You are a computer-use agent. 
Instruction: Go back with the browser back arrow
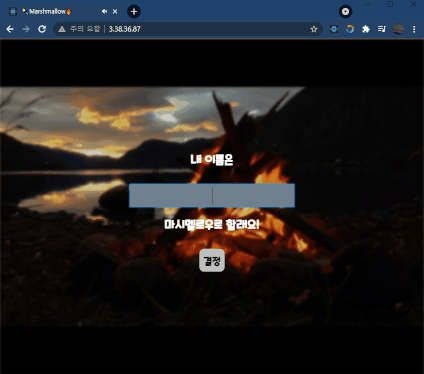(10, 29)
